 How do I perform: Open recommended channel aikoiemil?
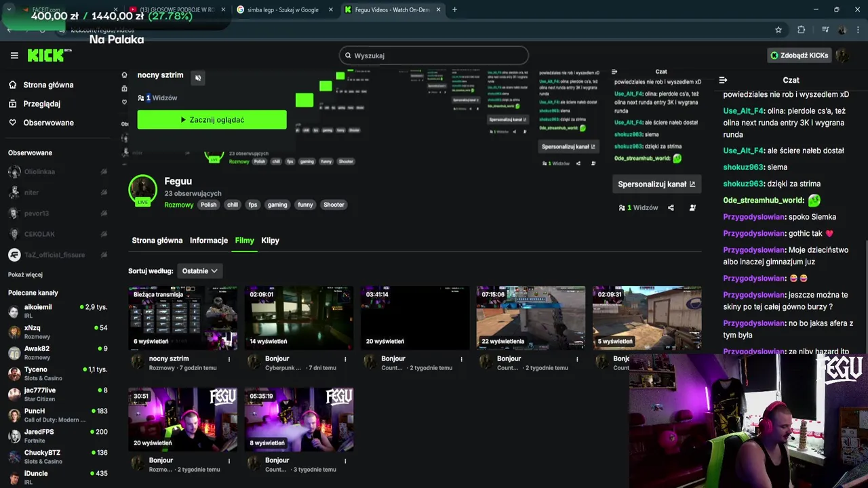(x=57, y=311)
